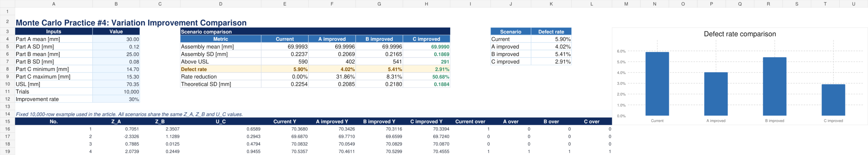Click the highlighted Defect rate label
The width and height of the screenshot is (868, 155).
point(220,69)
